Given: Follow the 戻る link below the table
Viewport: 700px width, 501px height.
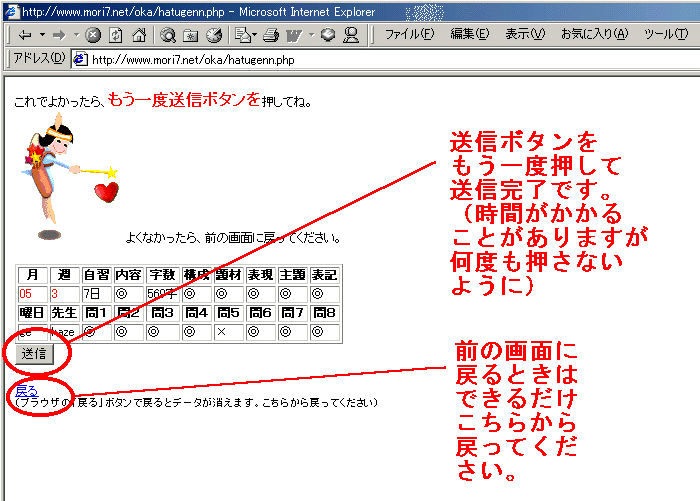Looking at the screenshot, I should [x=26, y=390].
